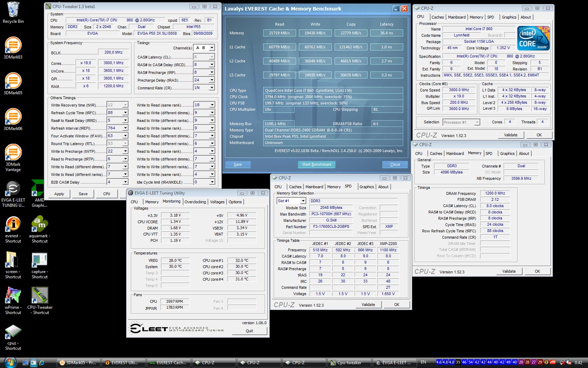Open the capture shortcut desktop icon
This screenshot has width=588, height=368.
point(40,265)
